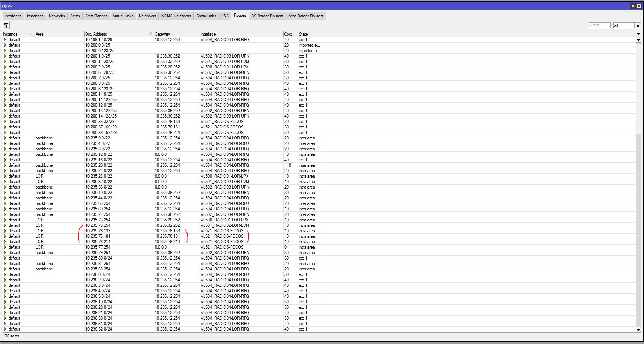Select the route icon for 10.200.12.0/25
The image size is (644, 344).
coord(5,105)
